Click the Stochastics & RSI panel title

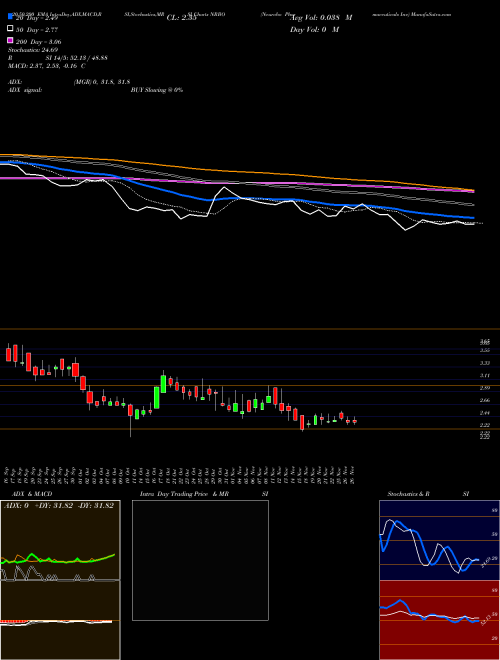[x=428, y=494]
